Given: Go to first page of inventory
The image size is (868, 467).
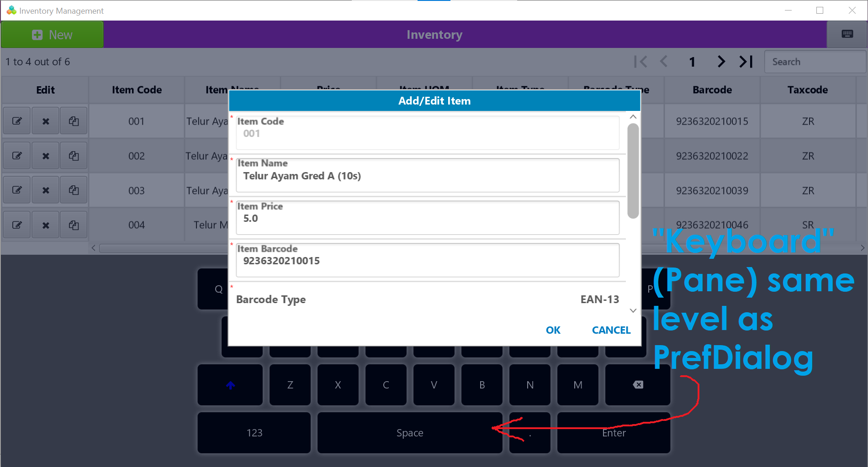Looking at the screenshot, I should coord(640,62).
